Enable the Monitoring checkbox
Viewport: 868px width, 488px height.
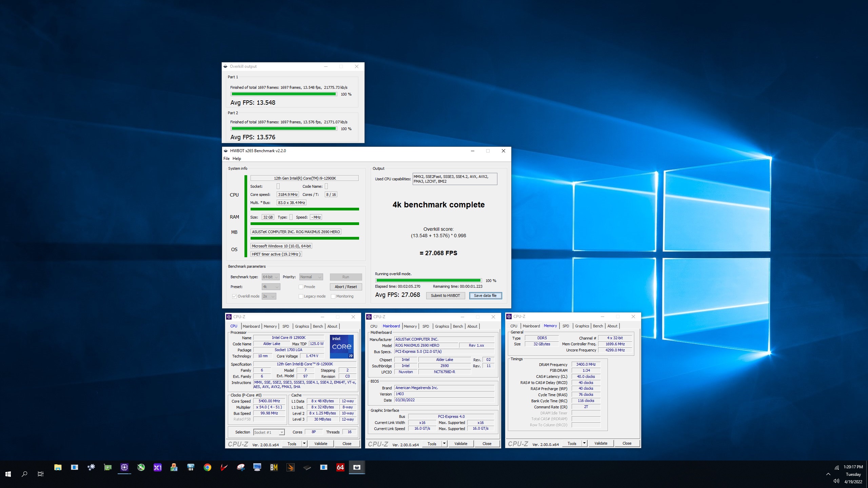tap(333, 296)
